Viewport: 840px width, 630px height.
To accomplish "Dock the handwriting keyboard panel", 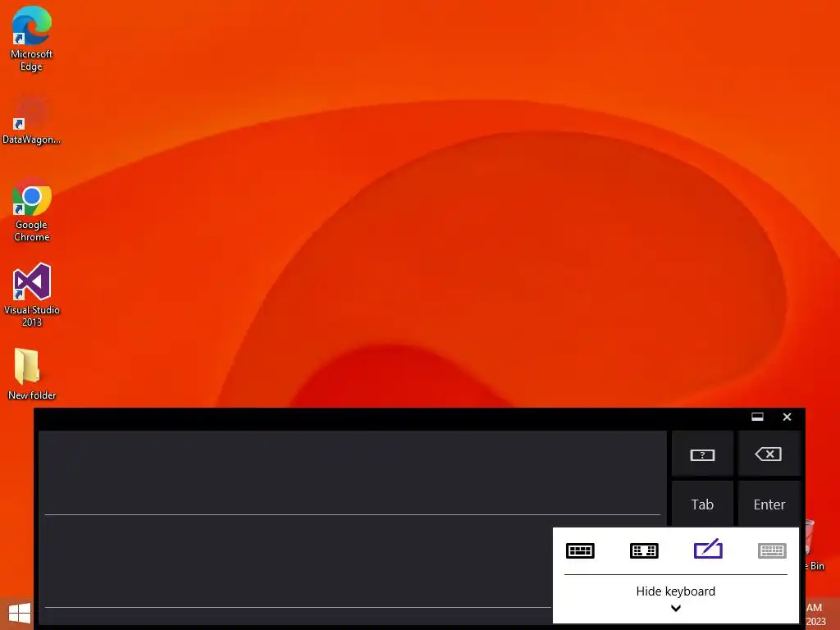I will [x=757, y=417].
